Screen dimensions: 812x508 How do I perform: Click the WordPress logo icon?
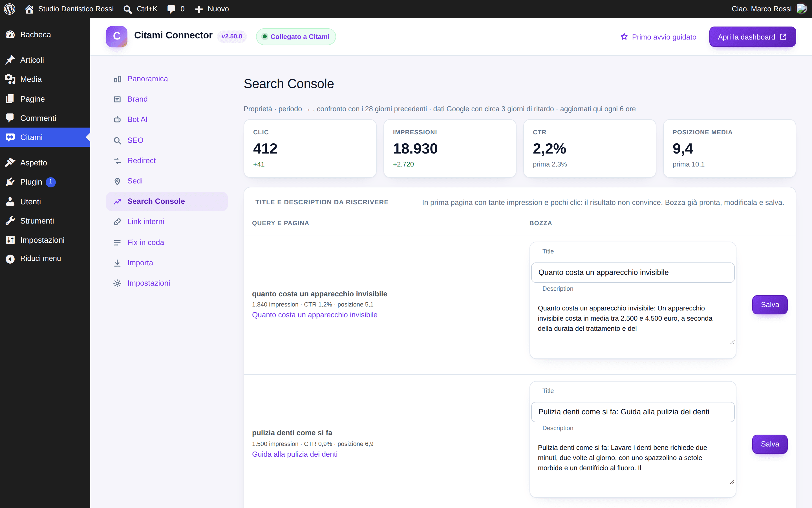10,9
